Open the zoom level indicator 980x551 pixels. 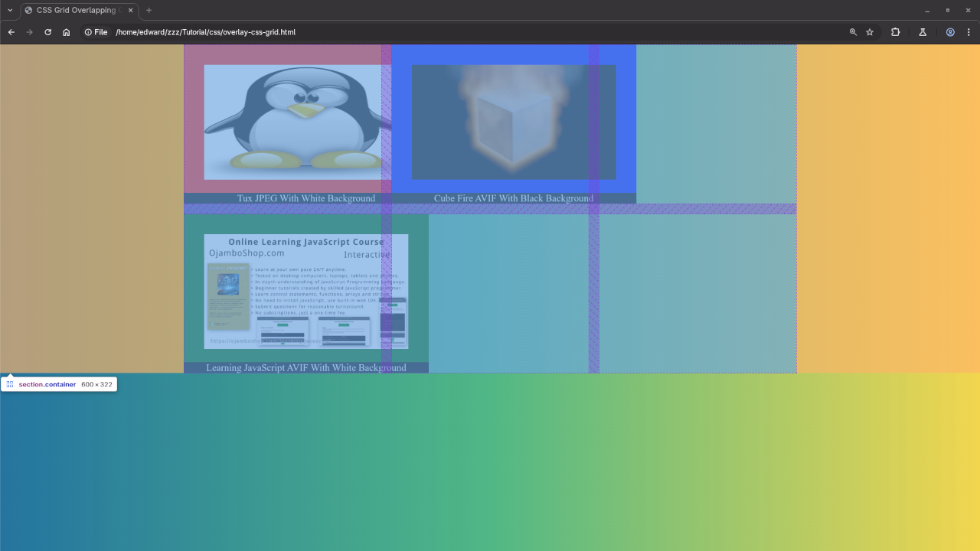(x=853, y=32)
